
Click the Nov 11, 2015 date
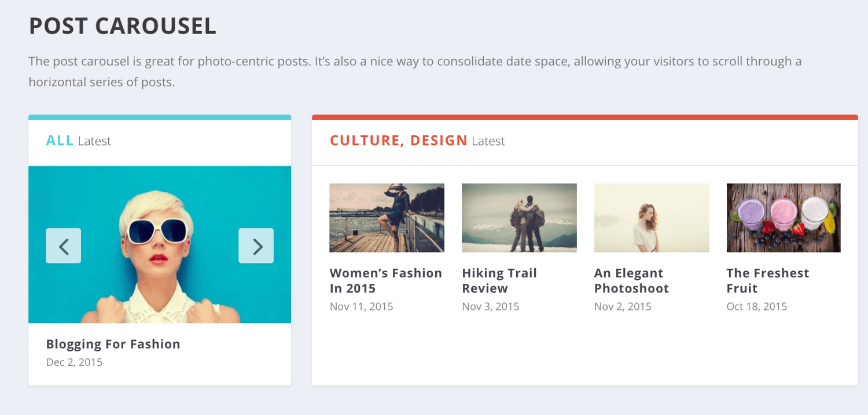(361, 306)
